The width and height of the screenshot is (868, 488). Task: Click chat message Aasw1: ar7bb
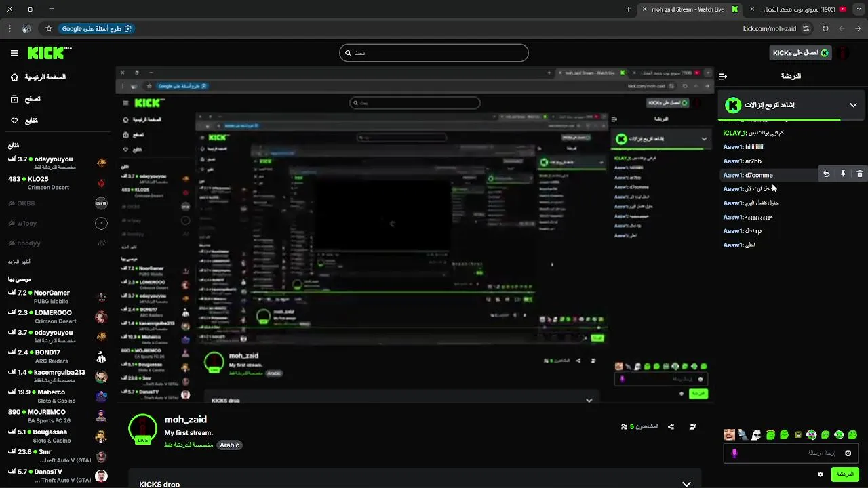[x=743, y=161]
